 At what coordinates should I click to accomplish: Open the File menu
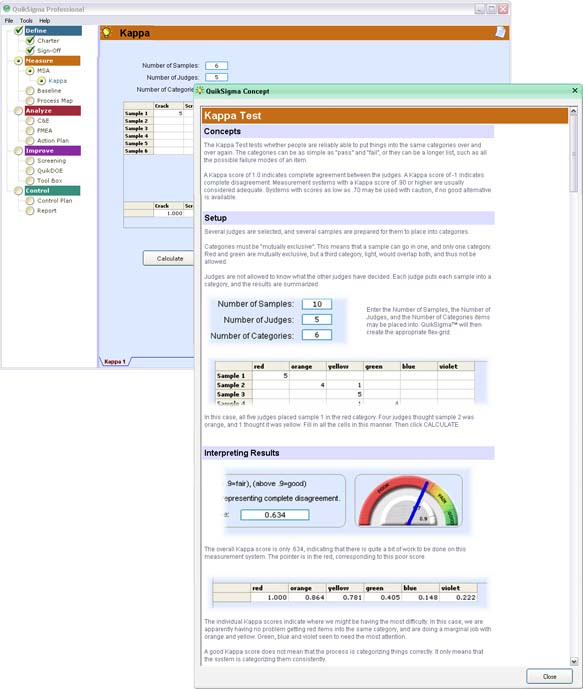click(9, 20)
